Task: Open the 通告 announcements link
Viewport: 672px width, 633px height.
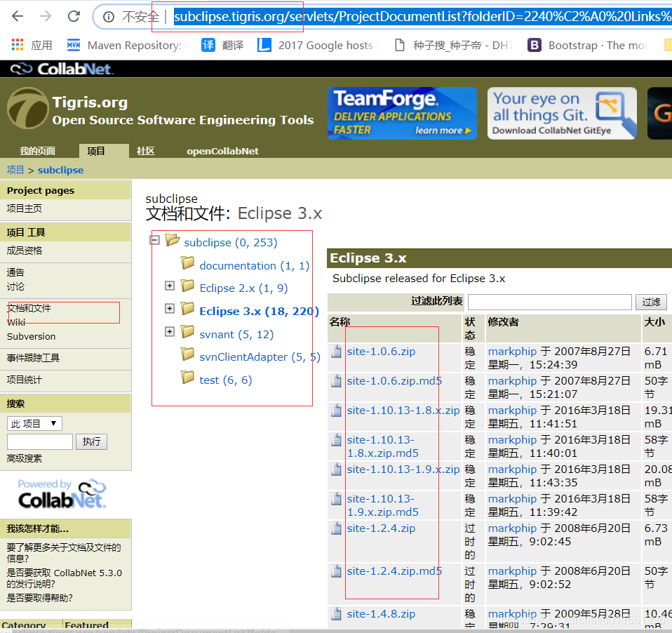Action: 15,272
